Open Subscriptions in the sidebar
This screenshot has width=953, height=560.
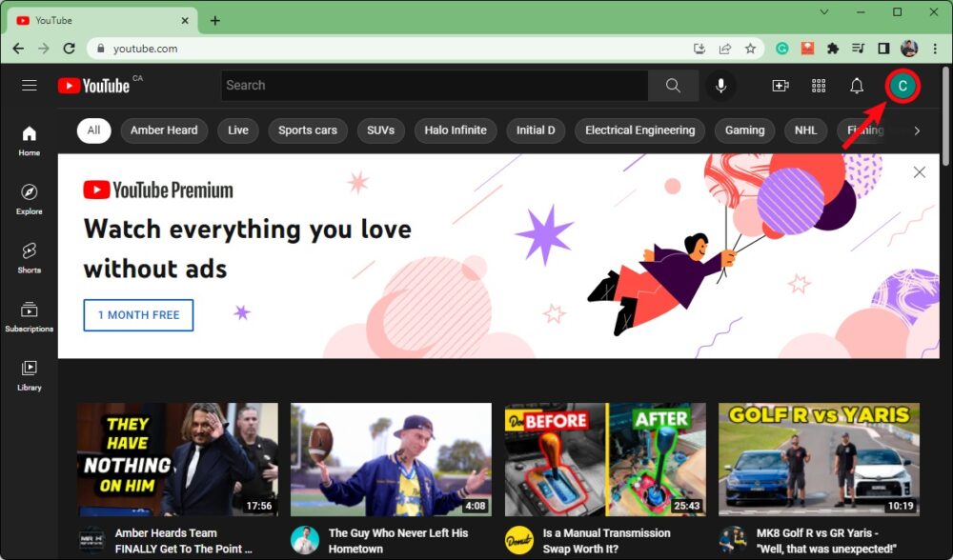[x=30, y=316]
